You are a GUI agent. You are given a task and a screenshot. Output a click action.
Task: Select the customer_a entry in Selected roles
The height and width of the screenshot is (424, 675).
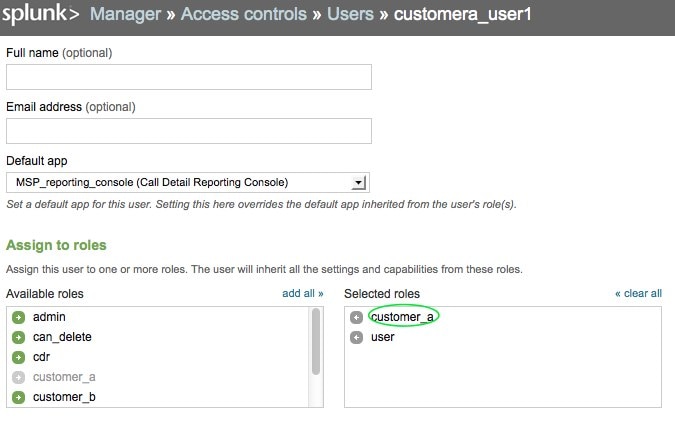click(x=402, y=317)
